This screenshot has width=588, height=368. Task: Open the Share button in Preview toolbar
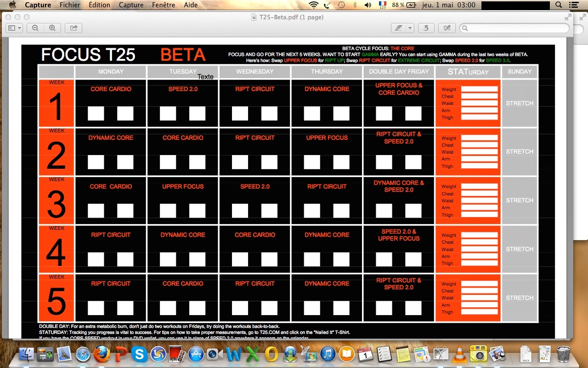tap(73, 28)
